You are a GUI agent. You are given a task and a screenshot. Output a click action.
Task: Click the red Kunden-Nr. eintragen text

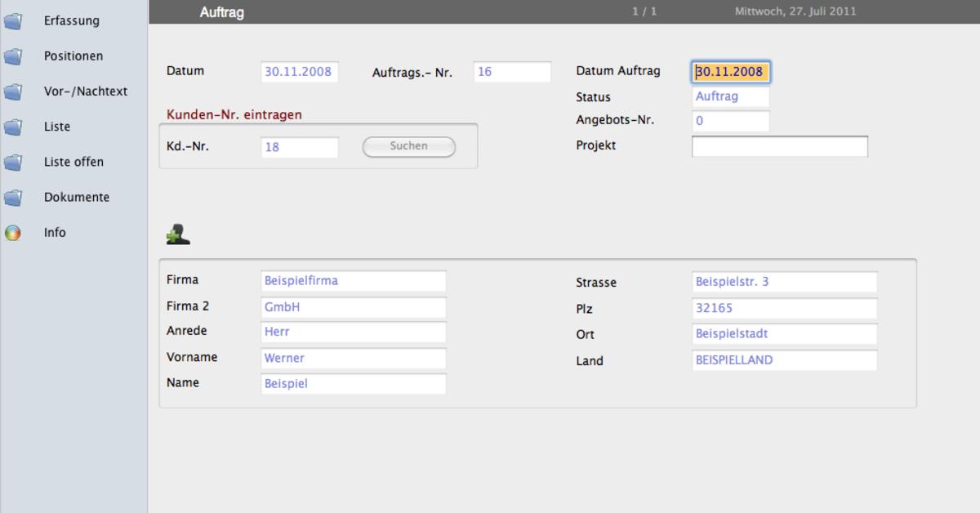[234, 115]
